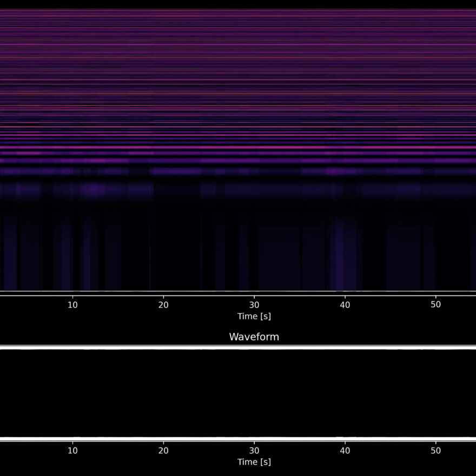The image size is (476, 476).
Task: Select the 20 second tick under the spectrogram
Action: tap(163, 305)
